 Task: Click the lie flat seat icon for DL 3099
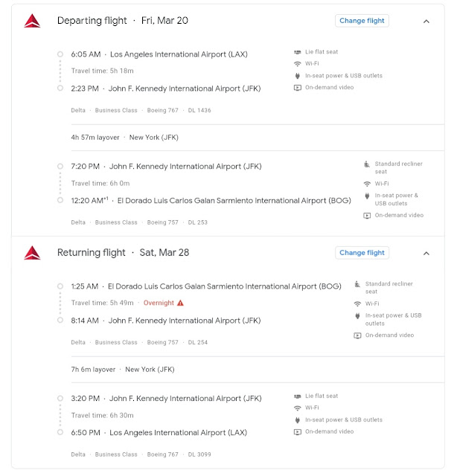(x=298, y=396)
